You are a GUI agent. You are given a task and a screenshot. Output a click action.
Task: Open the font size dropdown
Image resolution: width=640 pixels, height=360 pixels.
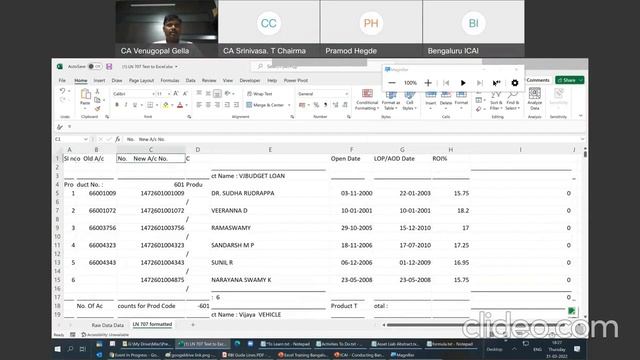pos(169,94)
